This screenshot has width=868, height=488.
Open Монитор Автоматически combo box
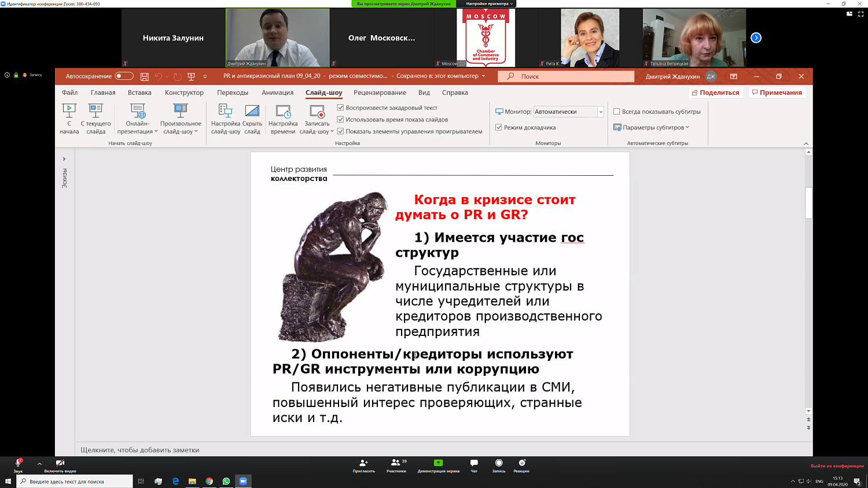(568, 112)
